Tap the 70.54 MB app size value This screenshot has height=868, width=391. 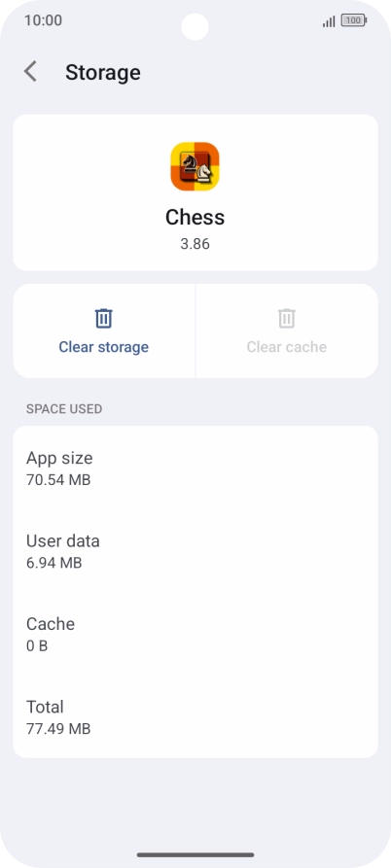pyautogui.click(x=58, y=479)
